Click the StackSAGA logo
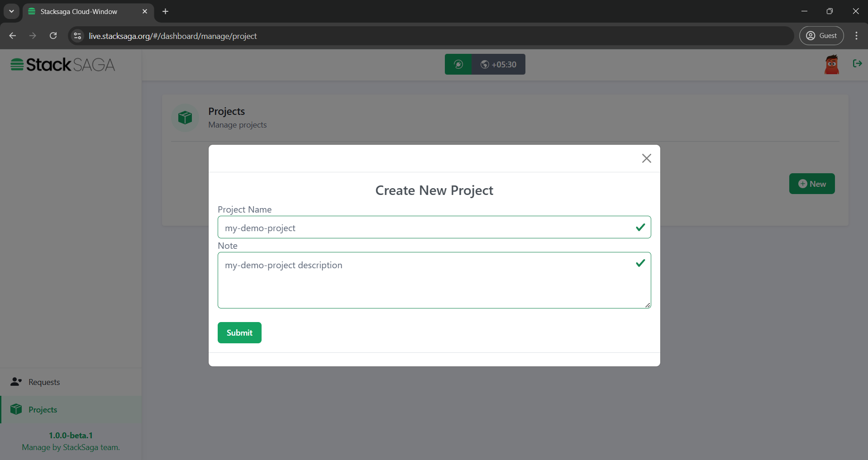The width and height of the screenshot is (868, 460). coord(63,65)
